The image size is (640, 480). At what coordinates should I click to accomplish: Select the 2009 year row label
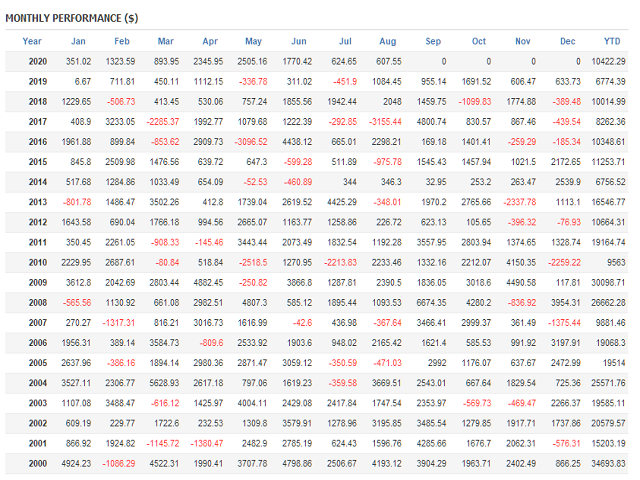38,282
